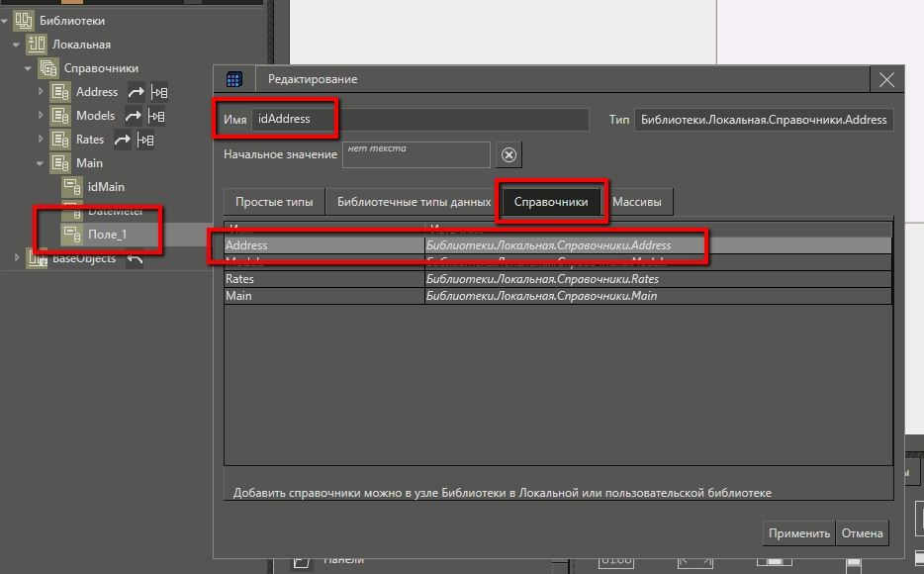Clear the initial value with the X circle
Screen dimensions: 924x574
508,155
